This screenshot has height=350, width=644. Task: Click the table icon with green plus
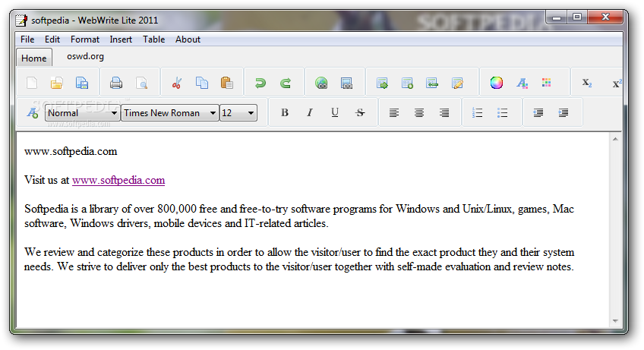(407, 83)
